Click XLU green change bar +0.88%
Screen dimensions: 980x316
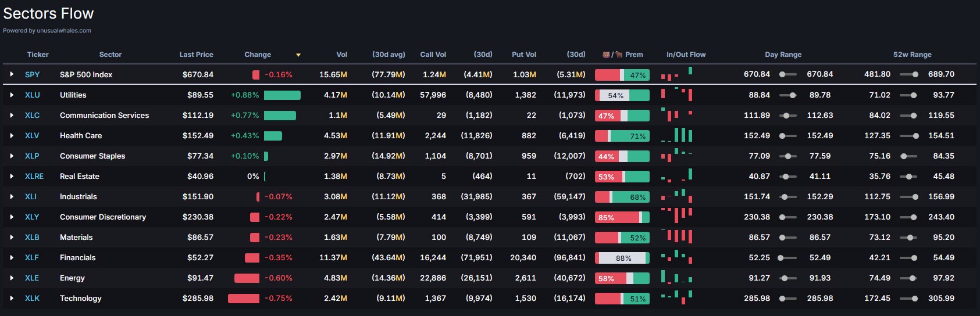pyautogui.click(x=282, y=95)
